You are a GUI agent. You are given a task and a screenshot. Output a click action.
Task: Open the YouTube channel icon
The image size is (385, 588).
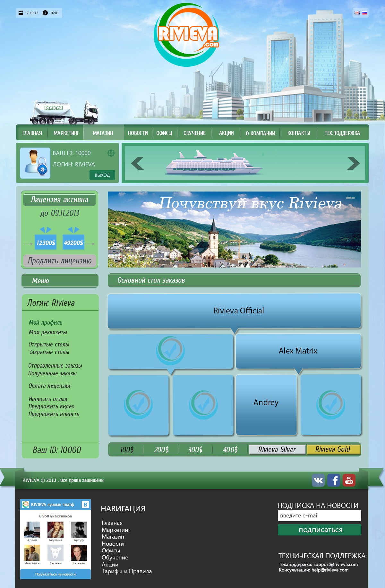pos(349,480)
